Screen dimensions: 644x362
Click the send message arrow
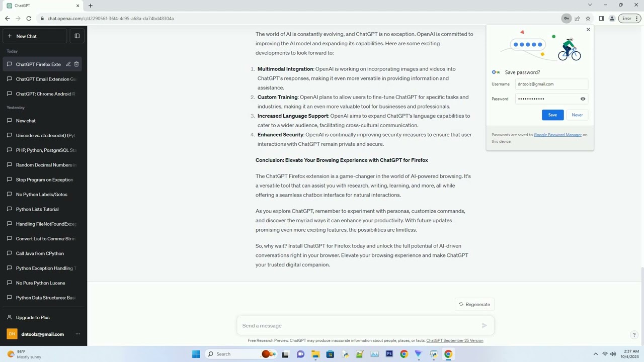484,326
